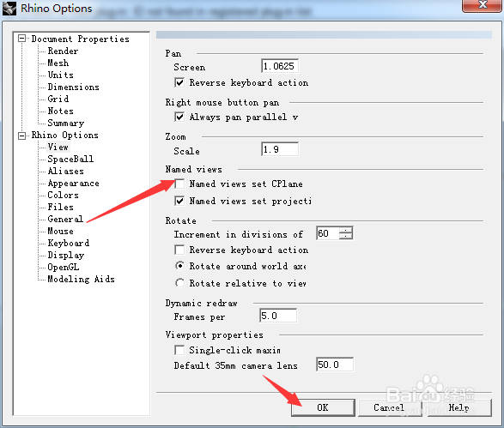
Task: Select the View item under Rhino Options
Action: pos(58,147)
